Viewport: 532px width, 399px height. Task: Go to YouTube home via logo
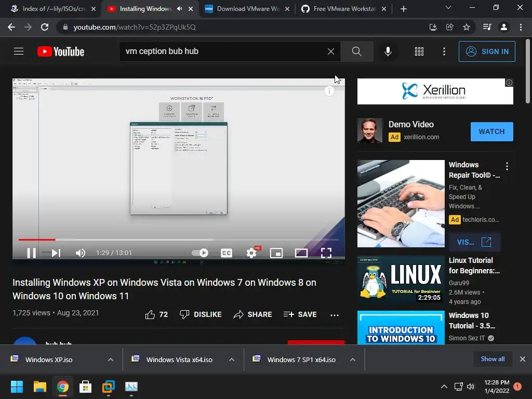pos(61,51)
